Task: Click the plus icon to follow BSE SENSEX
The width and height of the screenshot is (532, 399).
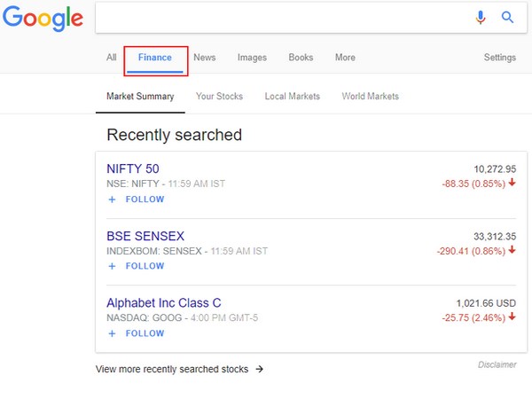Action: coord(112,266)
